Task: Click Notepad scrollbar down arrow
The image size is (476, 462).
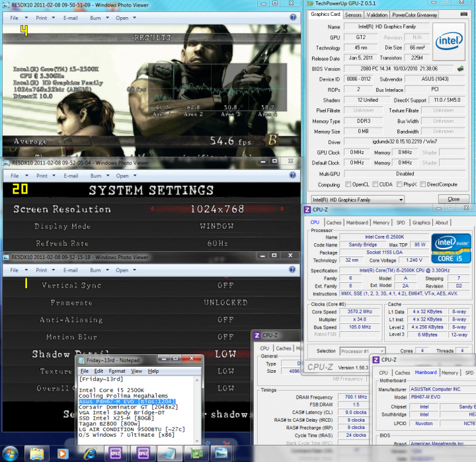Action: (197, 442)
